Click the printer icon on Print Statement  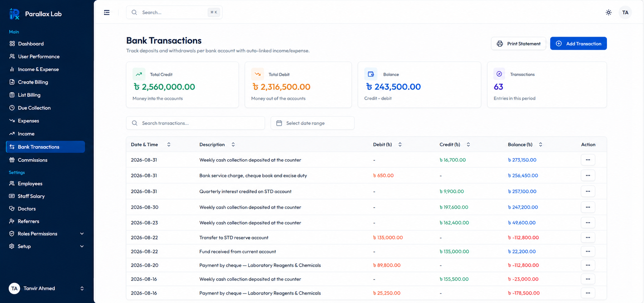499,44
